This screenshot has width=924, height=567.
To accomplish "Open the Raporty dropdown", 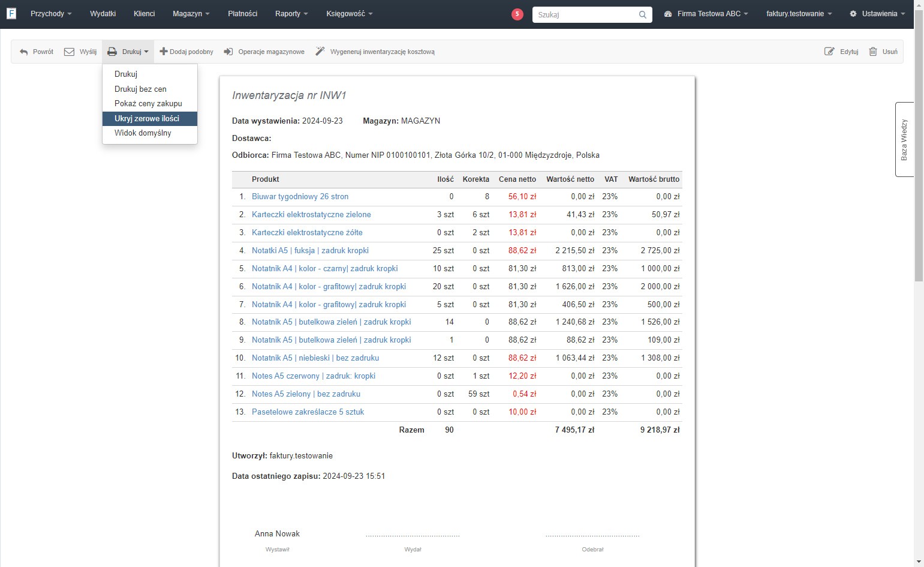I will tap(291, 14).
